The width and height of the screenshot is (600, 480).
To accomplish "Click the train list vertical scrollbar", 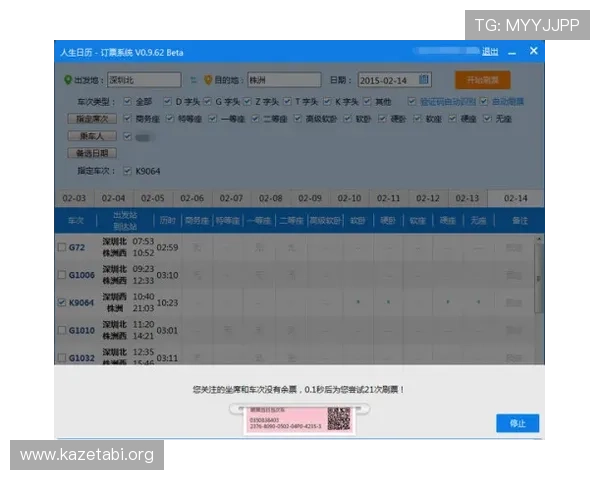I will (x=538, y=279).
